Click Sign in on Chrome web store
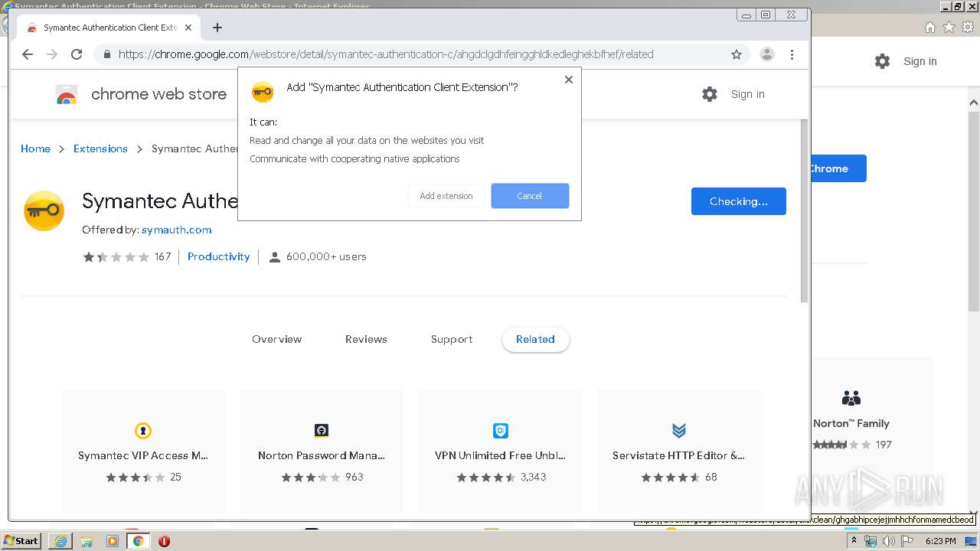The height and width of the screenshot is (551, 980). tap(747, 94)
